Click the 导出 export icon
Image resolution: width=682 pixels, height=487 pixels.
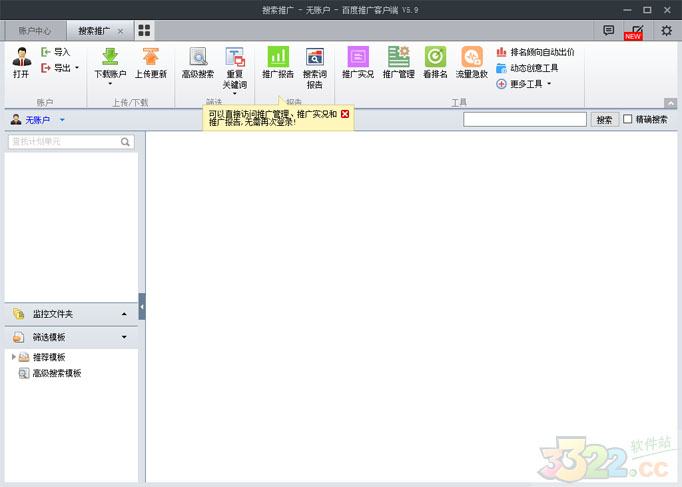coord(46,68)
